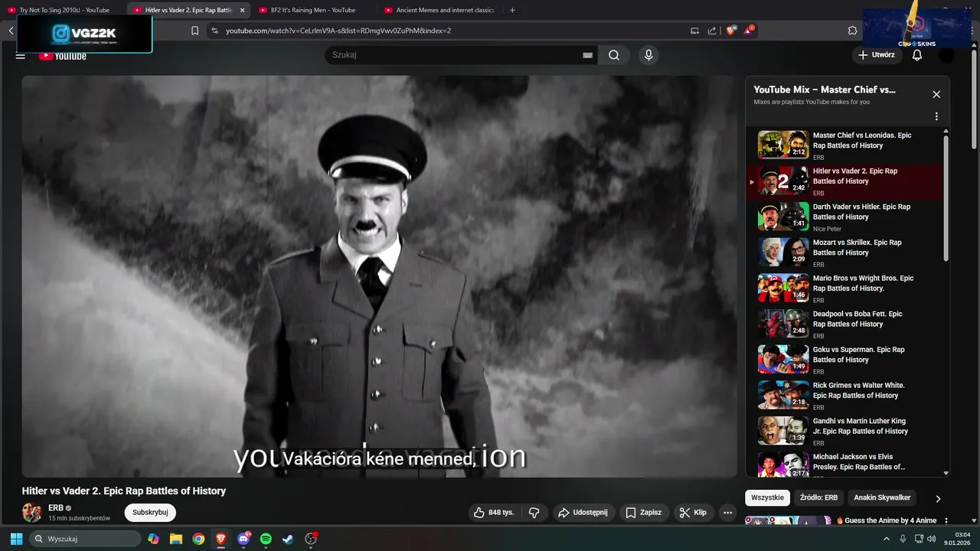Open the on-screen keyboard in the search box
This screenshot has width=980, height=551.
coord(588,55)
